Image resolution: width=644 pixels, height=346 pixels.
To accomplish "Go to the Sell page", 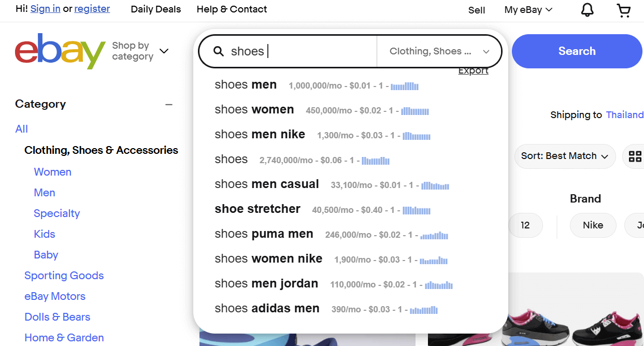I will [477, 10].
